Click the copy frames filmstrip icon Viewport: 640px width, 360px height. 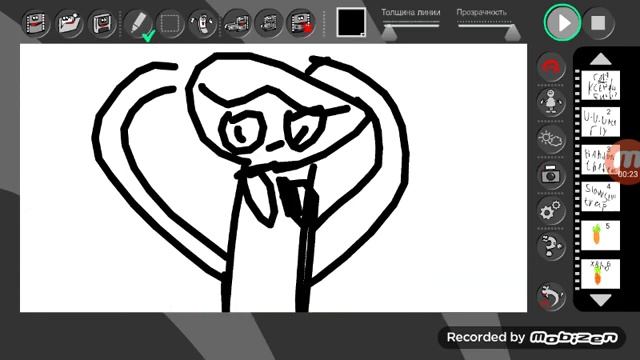[268, 23]
